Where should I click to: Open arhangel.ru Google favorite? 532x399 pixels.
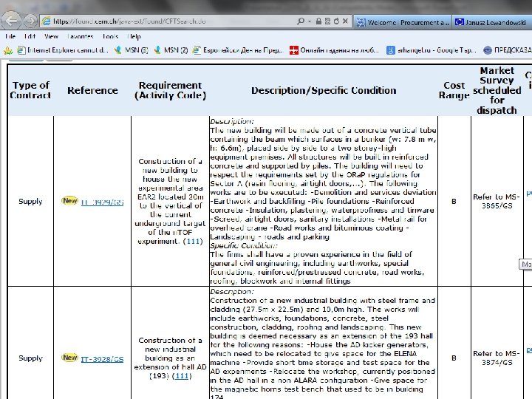[x=432, y=50]
